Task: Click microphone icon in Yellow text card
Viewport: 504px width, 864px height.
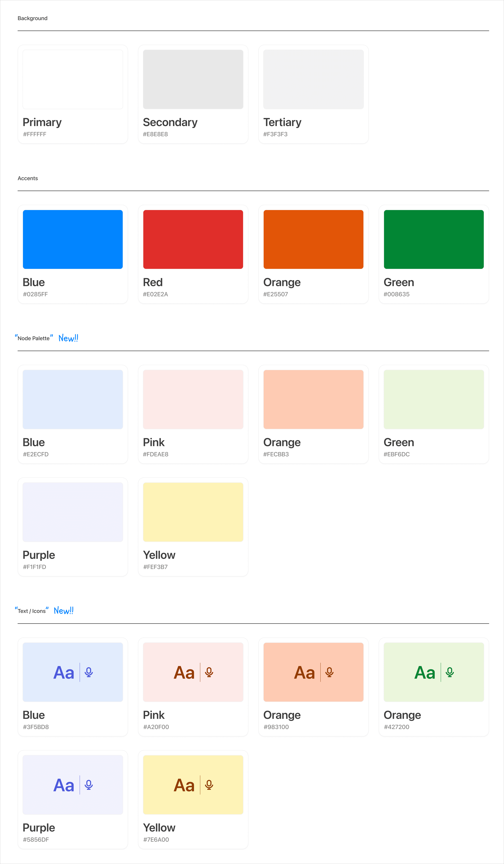Action: (x=209, y=785)
